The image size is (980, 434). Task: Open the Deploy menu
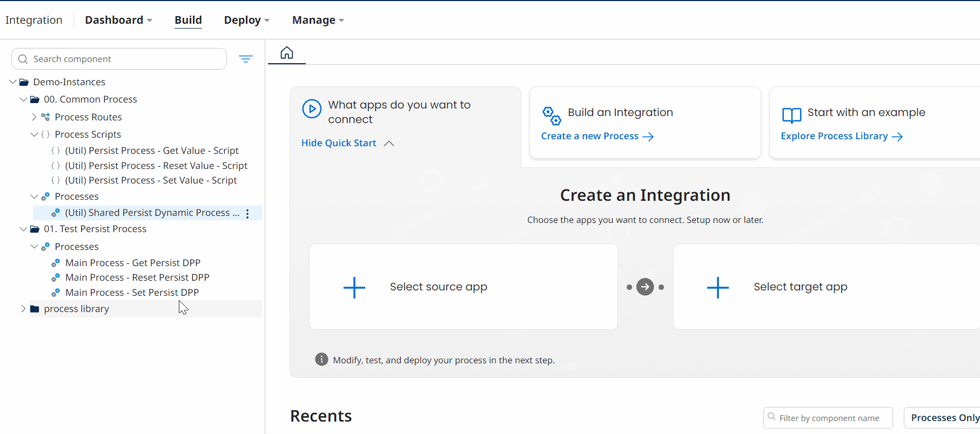[246, 20]
